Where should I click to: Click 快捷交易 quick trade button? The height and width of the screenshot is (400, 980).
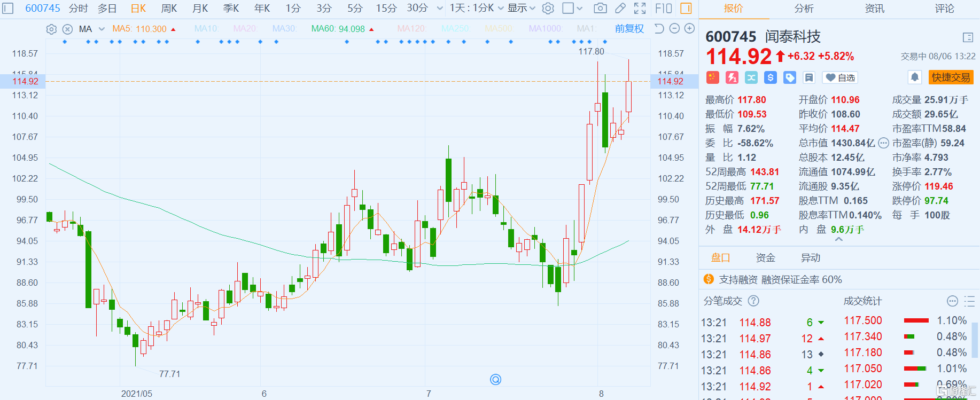(x=951, y=77)
